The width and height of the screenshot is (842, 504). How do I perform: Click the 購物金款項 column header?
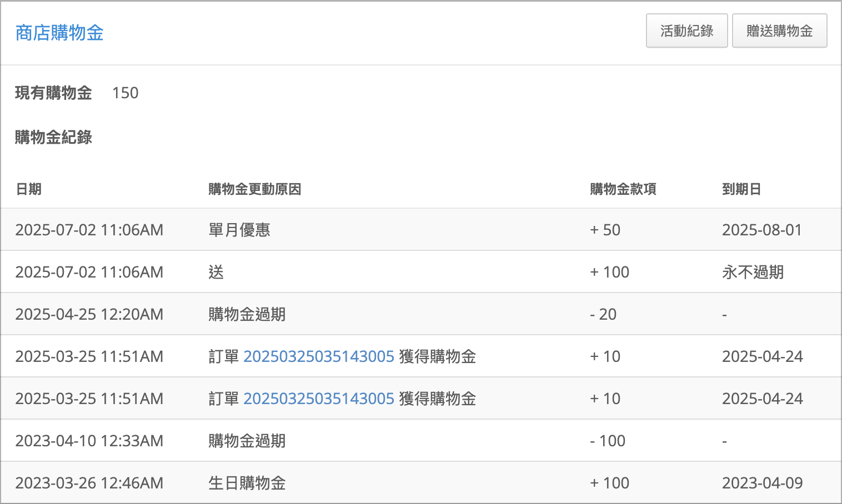point(623,189)
